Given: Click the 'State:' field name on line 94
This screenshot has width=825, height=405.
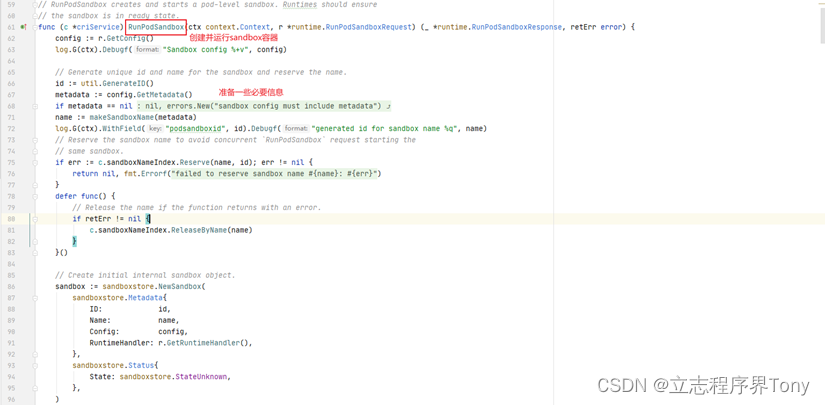Looking at the screenshot, I should point(103,377).
